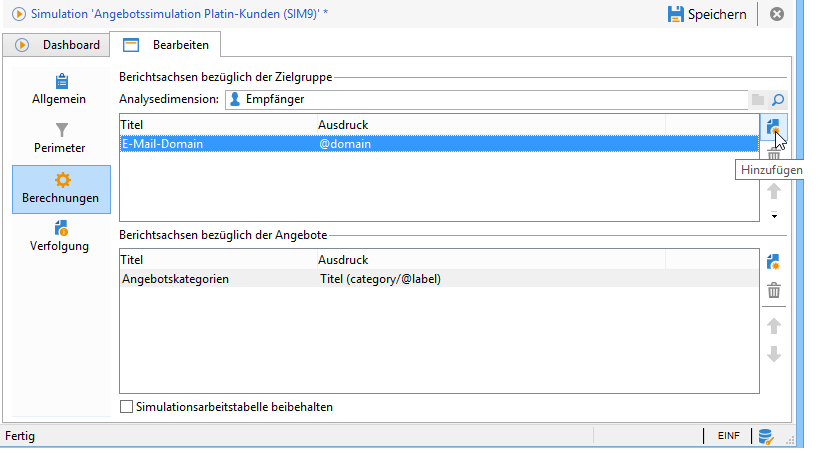The height and width of the screenshot is (474, 827).
Task: Delete the selected Angebote axis via trash icon
Action: [x=773, y=291]
